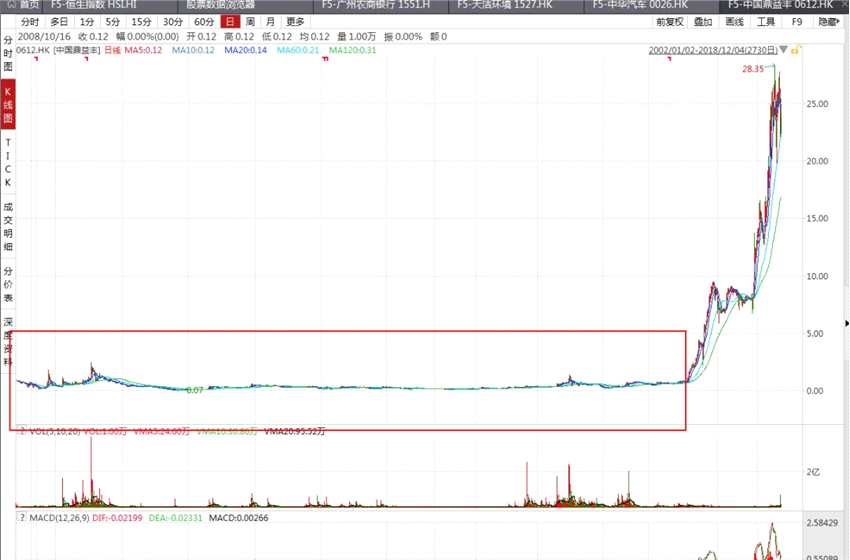Open the 更多 more periods dropdown
The image size is (850, 560).
tap(295, 22)
